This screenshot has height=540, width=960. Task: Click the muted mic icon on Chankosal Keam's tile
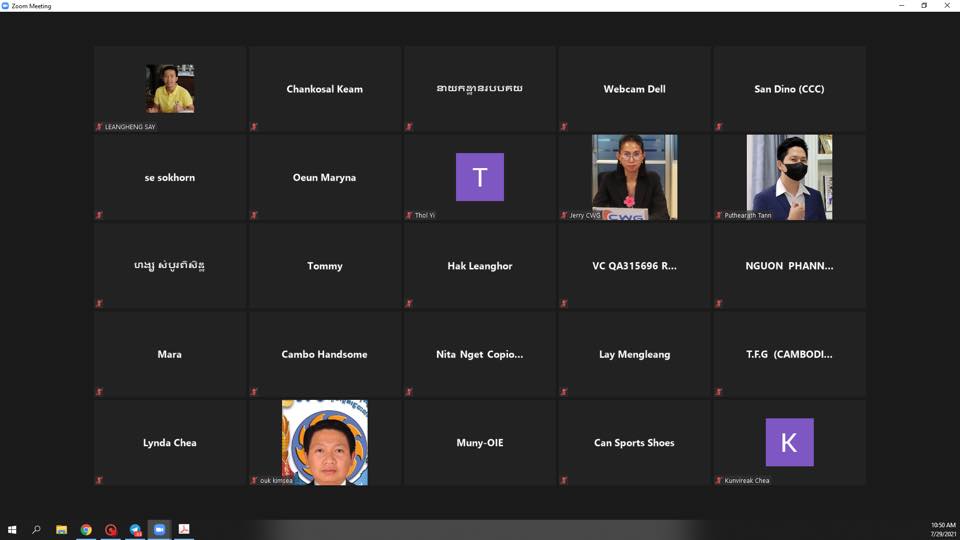[x=254, y=127]
